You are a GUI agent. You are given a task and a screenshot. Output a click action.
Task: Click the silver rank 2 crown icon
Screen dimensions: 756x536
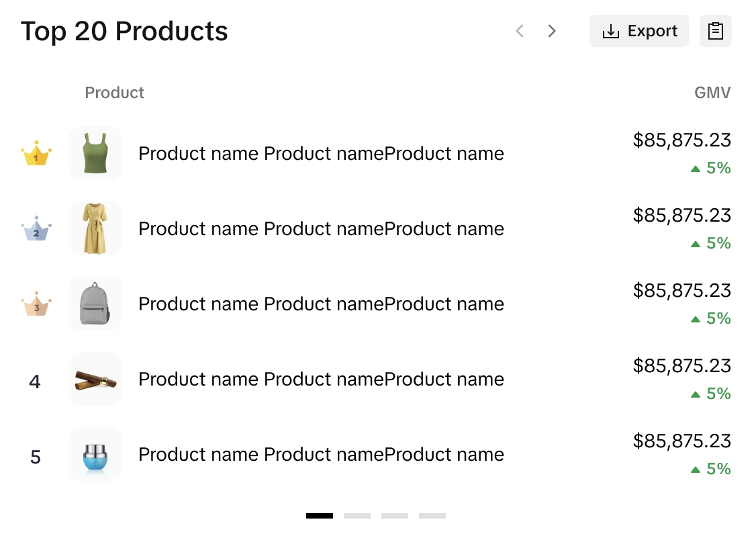pyautogui.click(x=36, y=229)
